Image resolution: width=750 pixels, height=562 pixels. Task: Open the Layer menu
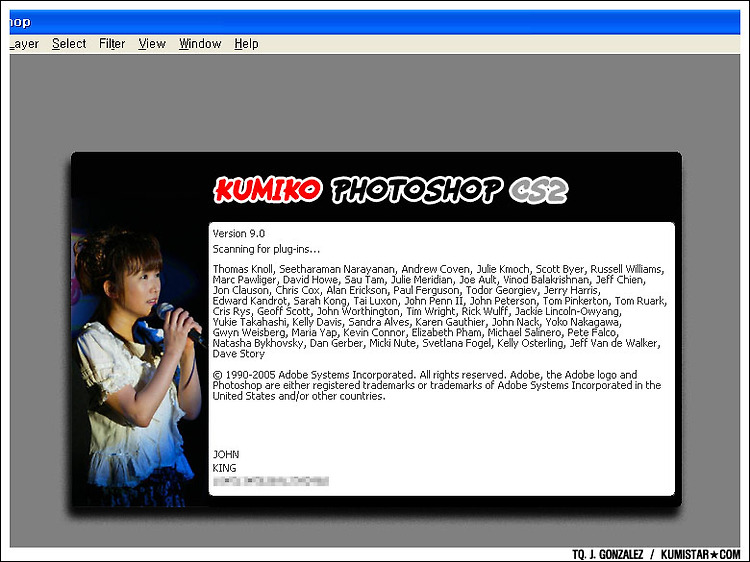[24, 44]
